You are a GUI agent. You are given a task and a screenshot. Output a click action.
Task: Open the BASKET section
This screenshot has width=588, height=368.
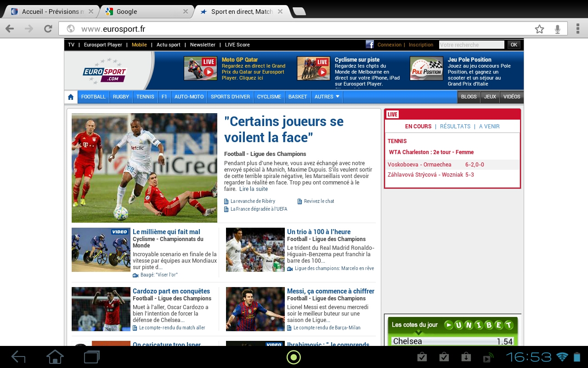point(298,97)
